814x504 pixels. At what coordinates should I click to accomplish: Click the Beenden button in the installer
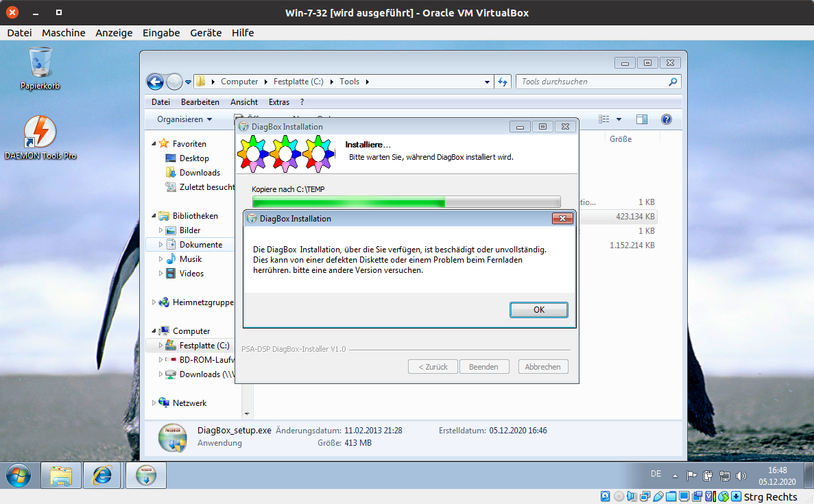point(484,366)
